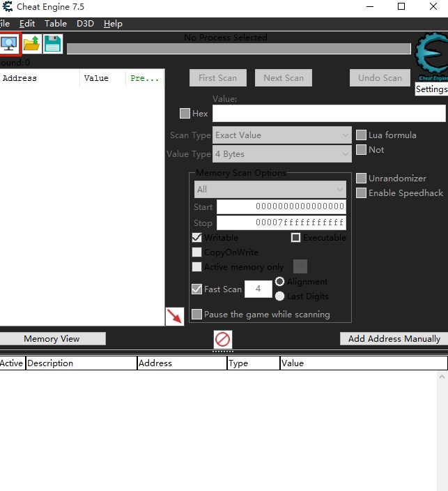Screen dimensions: 448x491
Task: Click the Cheat Engine title bar icon
Action: click(7, 6)
